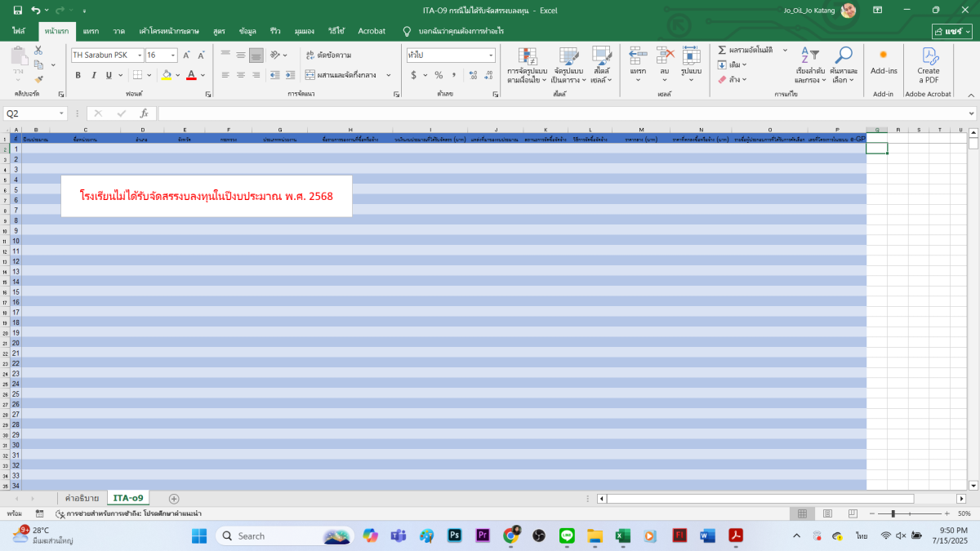Click the red font color swatch

click(x=191, y=75)
